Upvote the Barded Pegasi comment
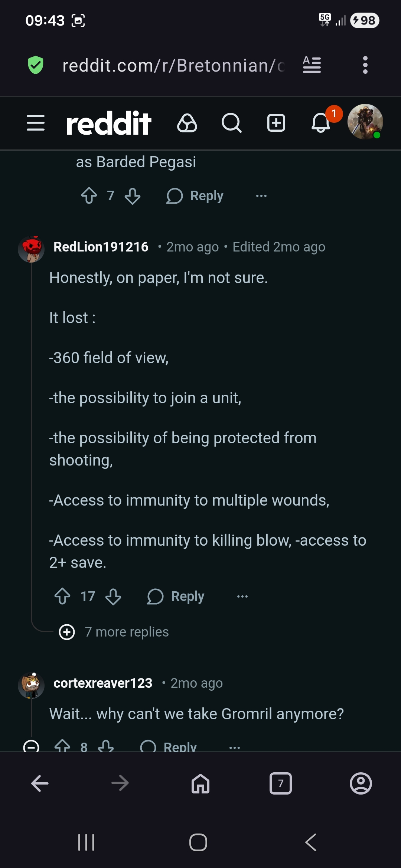 click(x=89, y=195)
